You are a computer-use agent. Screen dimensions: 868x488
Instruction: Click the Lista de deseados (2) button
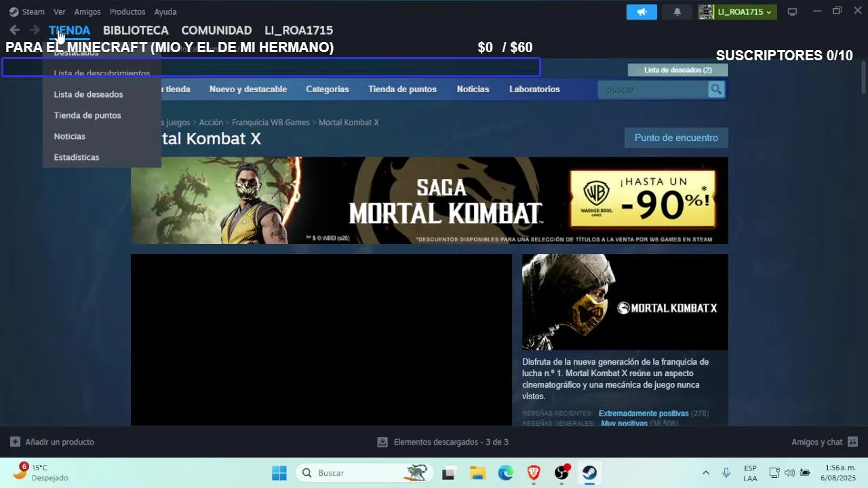[x=677, y=70]
